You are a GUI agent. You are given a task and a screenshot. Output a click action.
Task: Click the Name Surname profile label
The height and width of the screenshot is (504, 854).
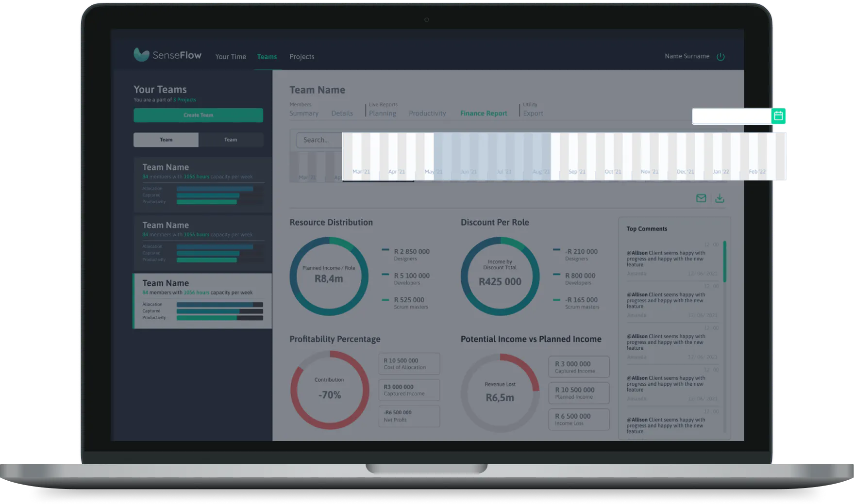(x=687, y=56)
